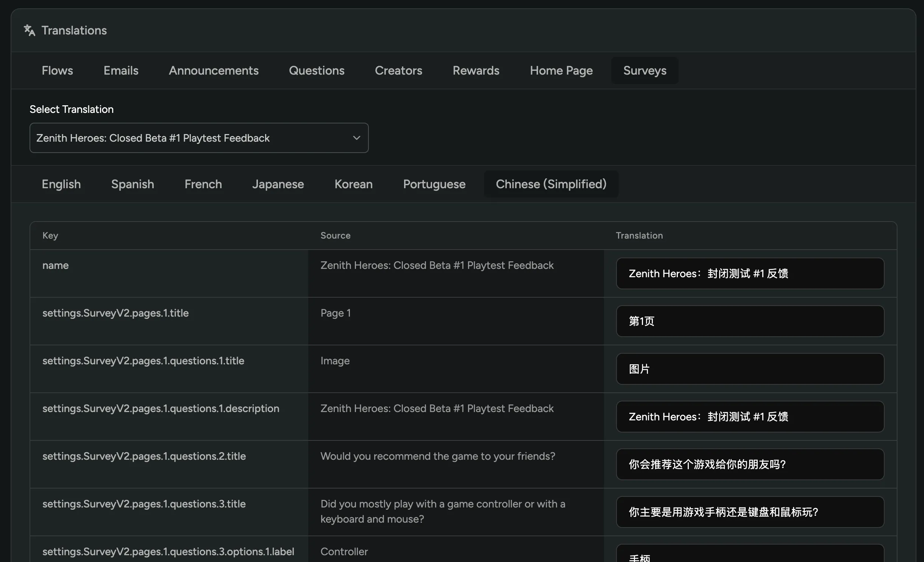Select the Surveys tab
Image resolution: width=924 pixels, height=562 pixels.
pyautogui.click(x=645, y=70)
